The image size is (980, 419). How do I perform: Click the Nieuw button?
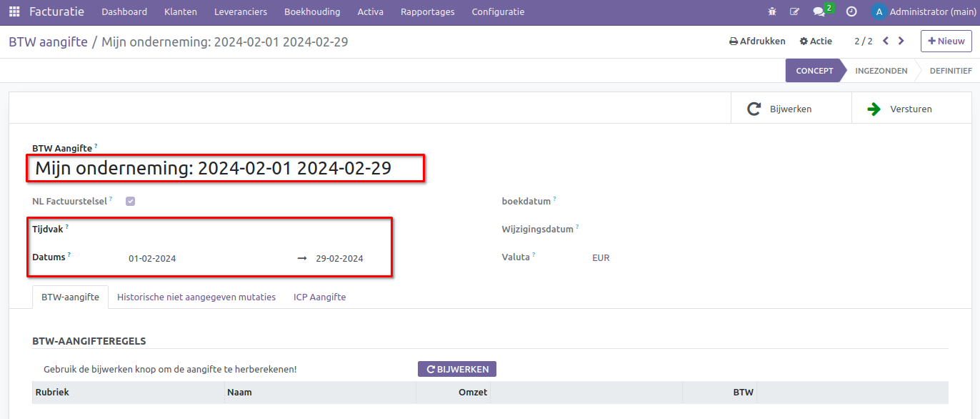[x=946, y=41]
